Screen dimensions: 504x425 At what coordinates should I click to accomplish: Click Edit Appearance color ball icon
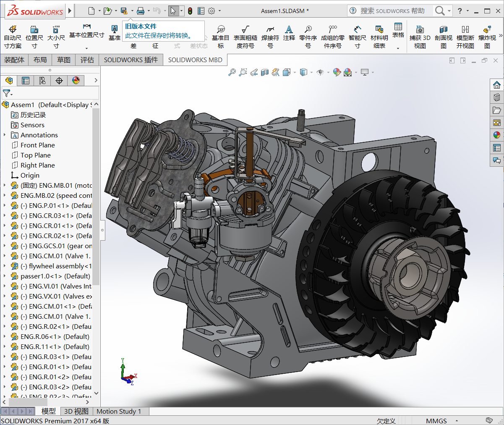tap(337, 72)
